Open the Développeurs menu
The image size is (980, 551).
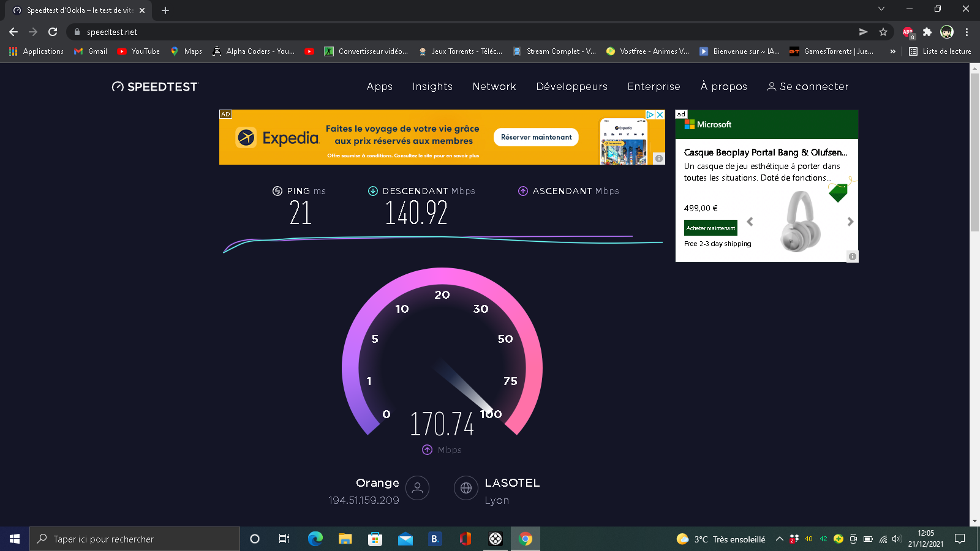pos(572,86)
